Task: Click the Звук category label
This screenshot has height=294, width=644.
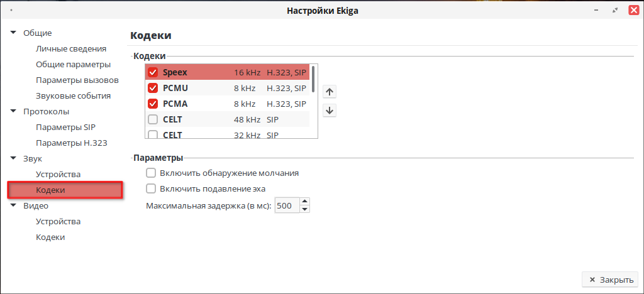Action: click(33, 158)
